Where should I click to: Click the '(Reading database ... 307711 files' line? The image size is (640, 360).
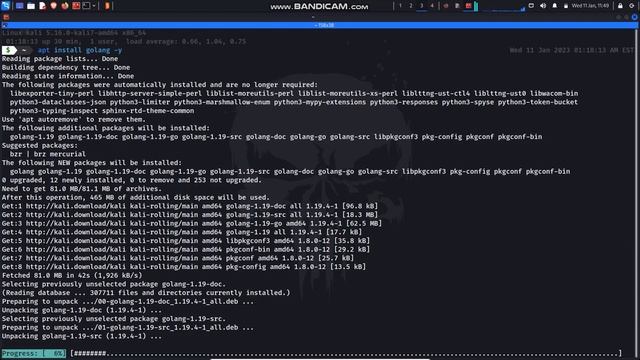pos(146,293)
